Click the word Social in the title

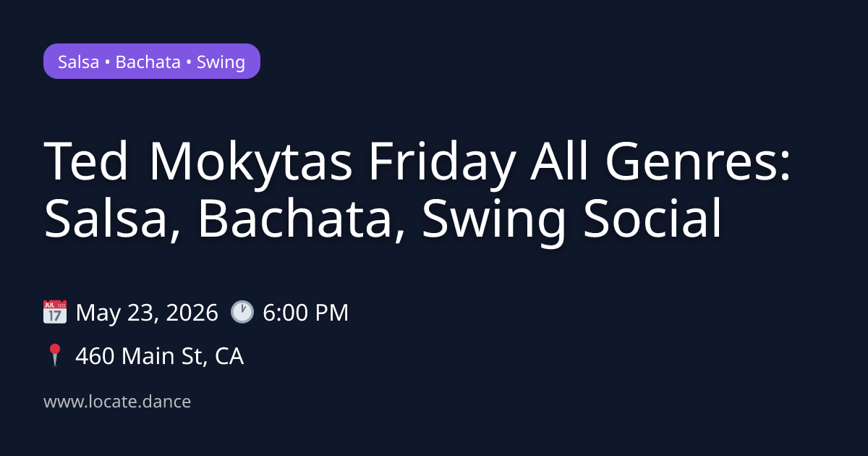pos(652,219)
